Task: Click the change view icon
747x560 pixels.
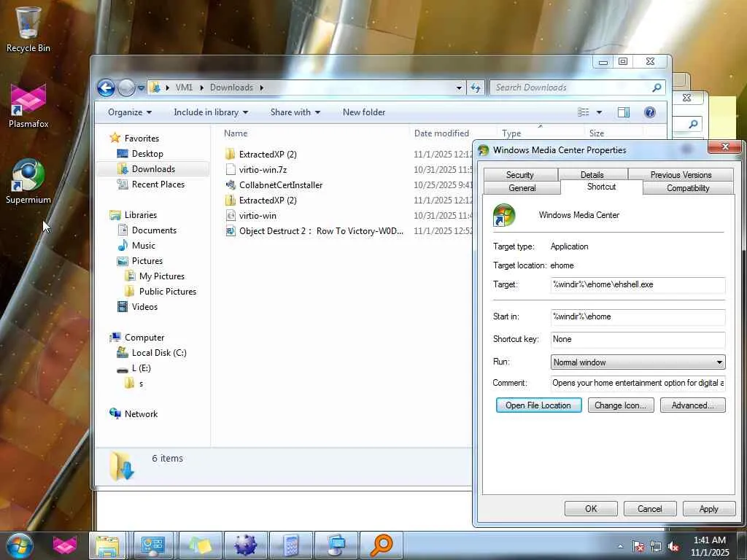Action: coord(584,112)
